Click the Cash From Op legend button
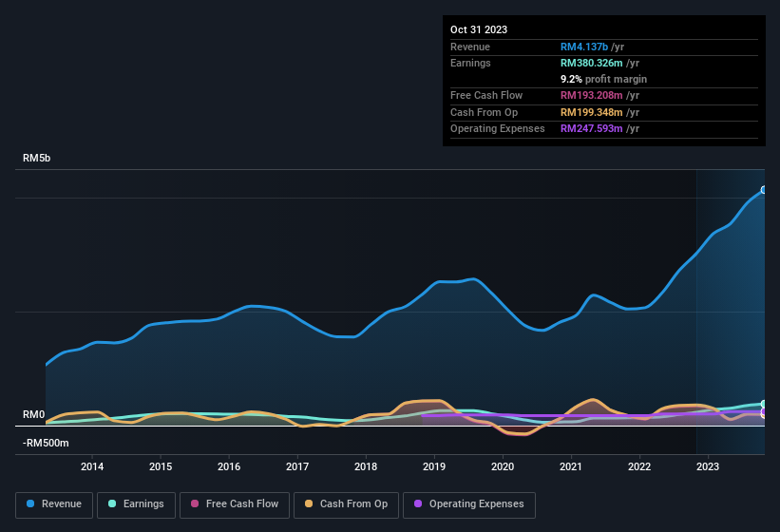 346,504
